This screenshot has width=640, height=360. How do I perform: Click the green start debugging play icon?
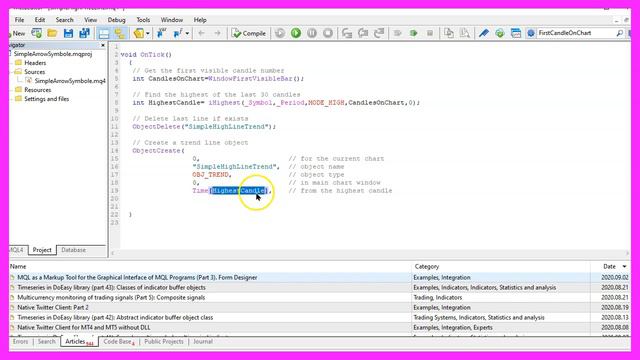(x=296, y=33)
